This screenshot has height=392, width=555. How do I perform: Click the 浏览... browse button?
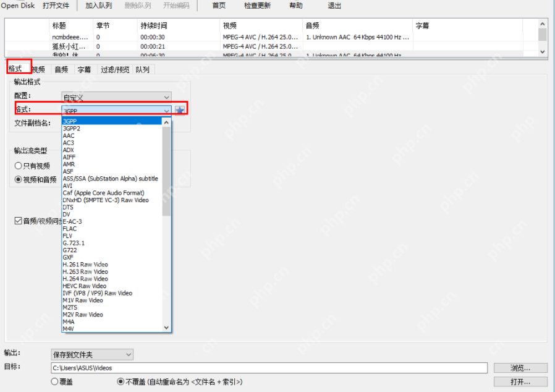520,368
